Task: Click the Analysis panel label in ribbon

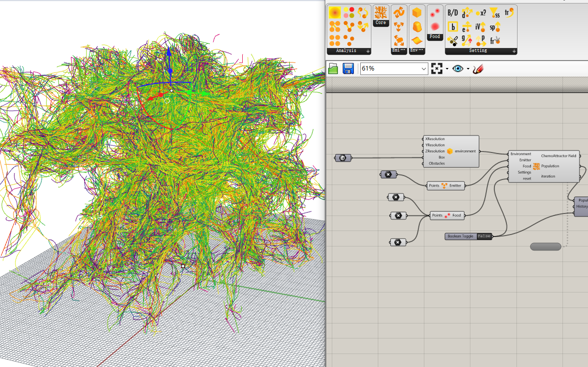Action: (346, 51)
